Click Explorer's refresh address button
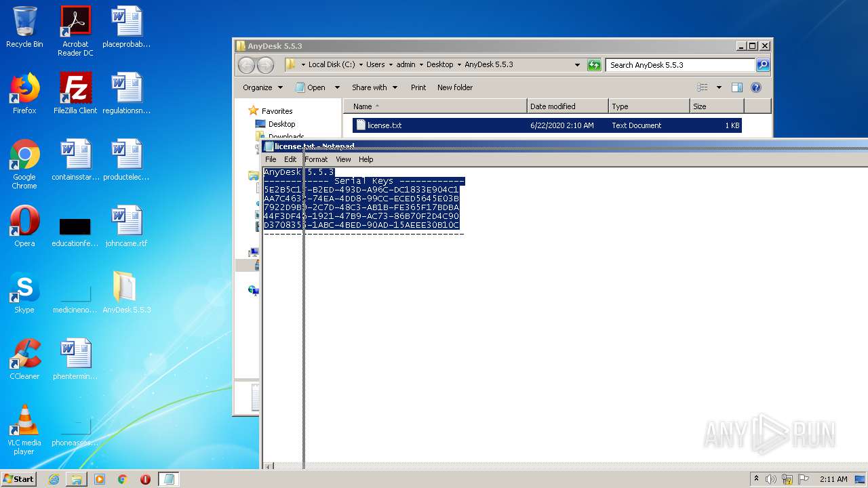Screen dimensions: 868x488 (x=594, y=65)
